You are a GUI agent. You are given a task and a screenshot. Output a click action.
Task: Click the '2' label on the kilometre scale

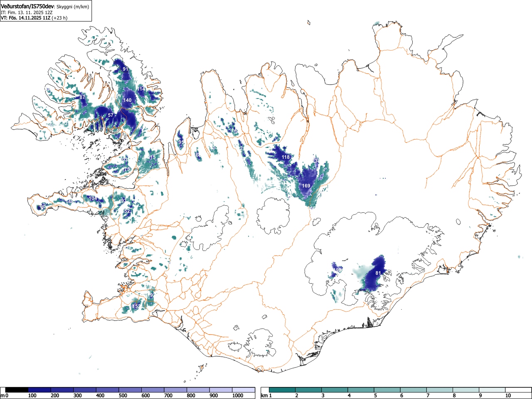[x=297, y=396]
